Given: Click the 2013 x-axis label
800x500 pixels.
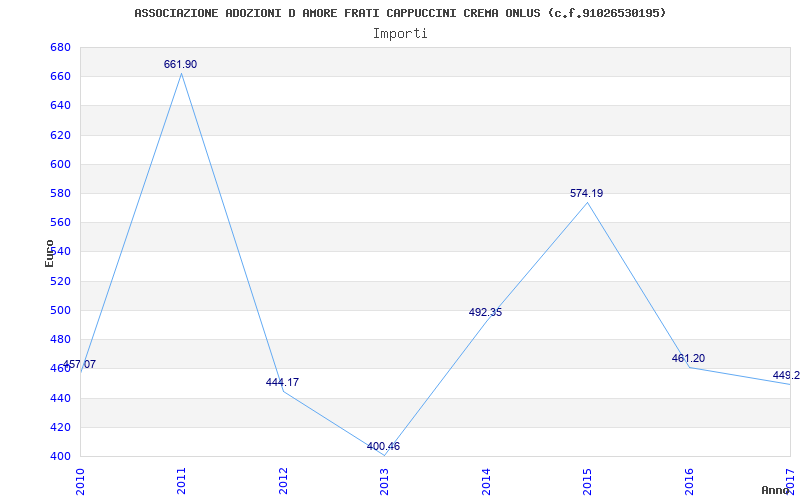Looking at the screenshot, I should (x=384, y=481).
